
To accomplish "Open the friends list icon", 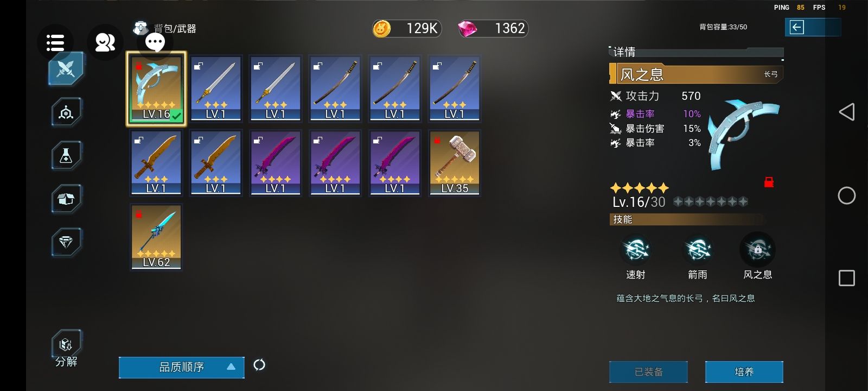I will click(105, 42).
